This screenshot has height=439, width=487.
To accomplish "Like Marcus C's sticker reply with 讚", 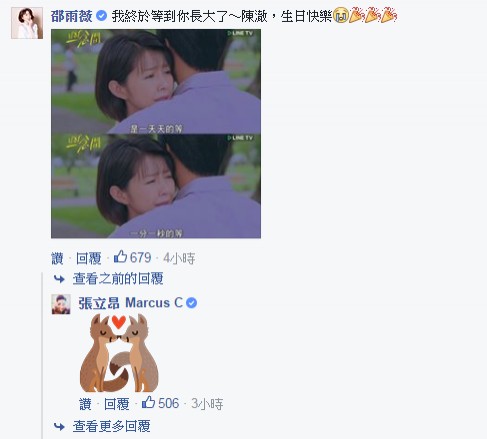I will coord(85,404).
